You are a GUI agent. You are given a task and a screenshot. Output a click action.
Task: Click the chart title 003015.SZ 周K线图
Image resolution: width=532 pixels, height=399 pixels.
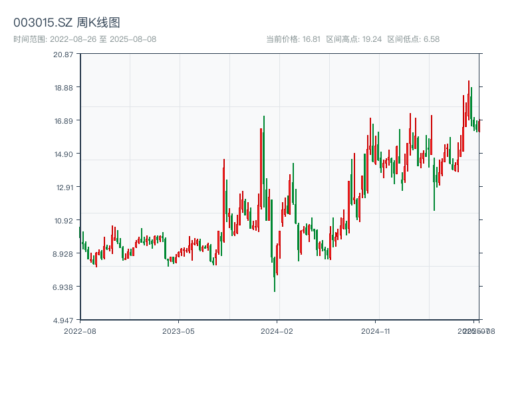point(66,23)
